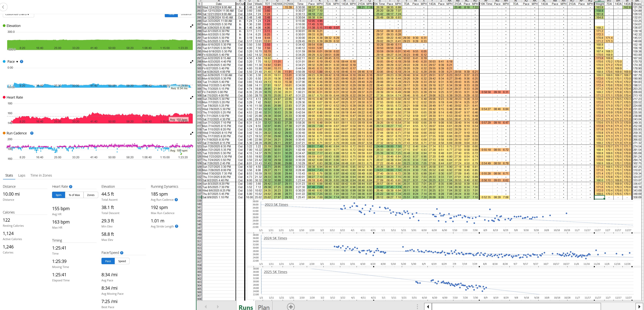Switch to the Plan sheet tab
This screenshot has width=644, height=310.
click(x=264, y=307)
